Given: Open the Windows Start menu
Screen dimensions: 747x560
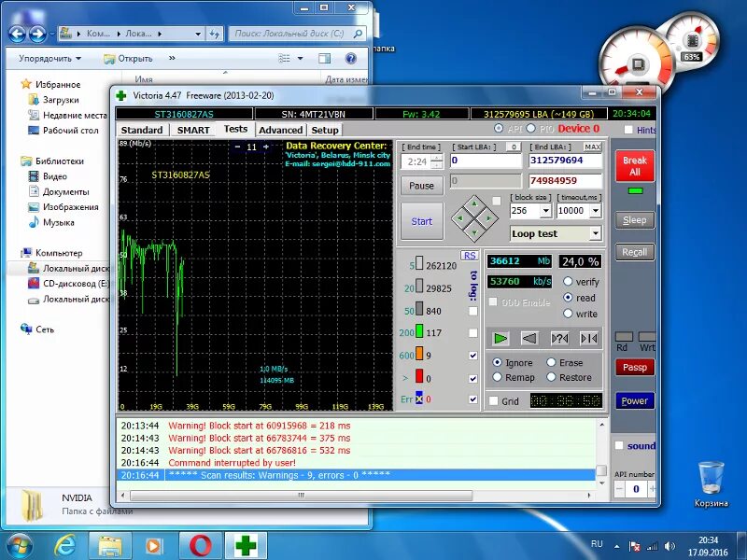Looking at the screenshot, I should (x=19, y=546).
